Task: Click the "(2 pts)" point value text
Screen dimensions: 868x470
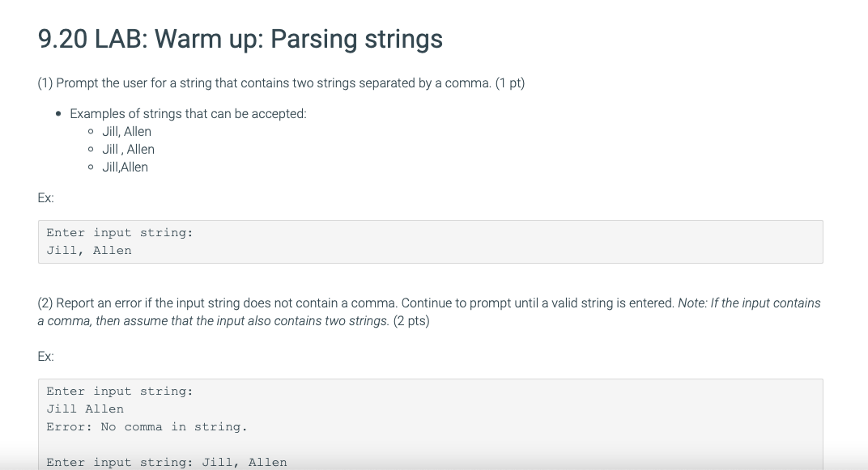Action: pos(411,320)
